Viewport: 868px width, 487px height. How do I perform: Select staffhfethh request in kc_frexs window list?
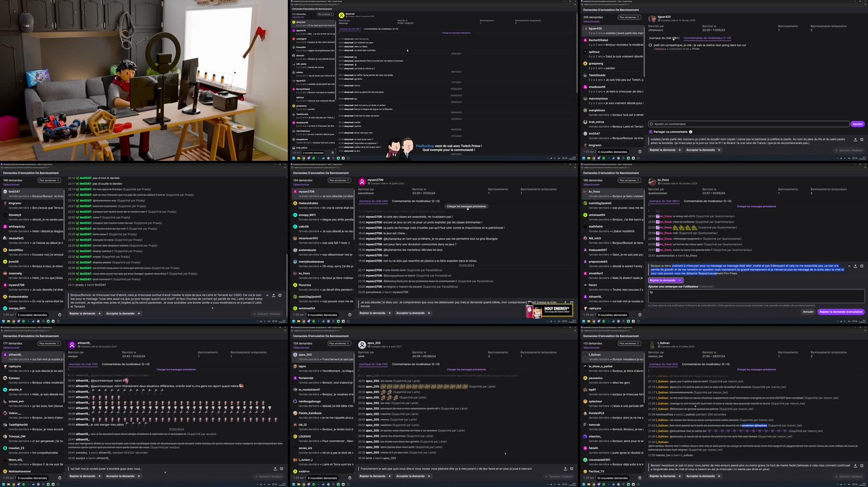point(612,229)
